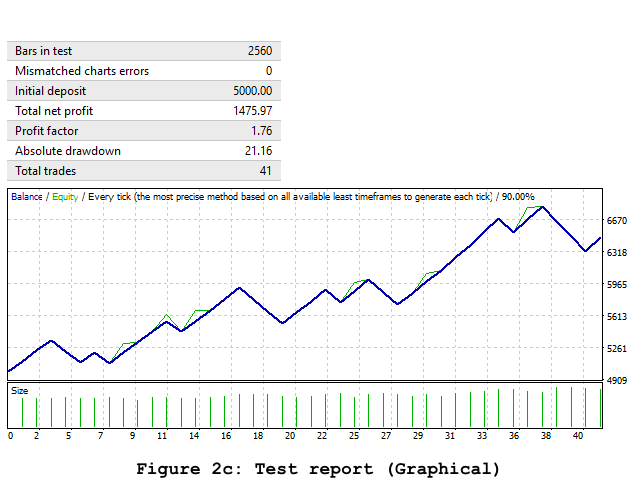Click the Total trades value 41

[265, 171]
